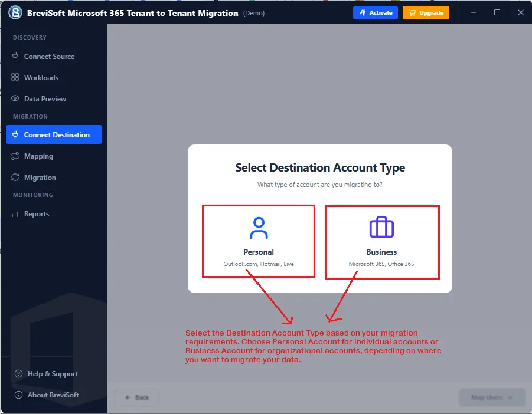Open the Workloads section
This screenshot has height=414, width=532.
coord(54,78)
